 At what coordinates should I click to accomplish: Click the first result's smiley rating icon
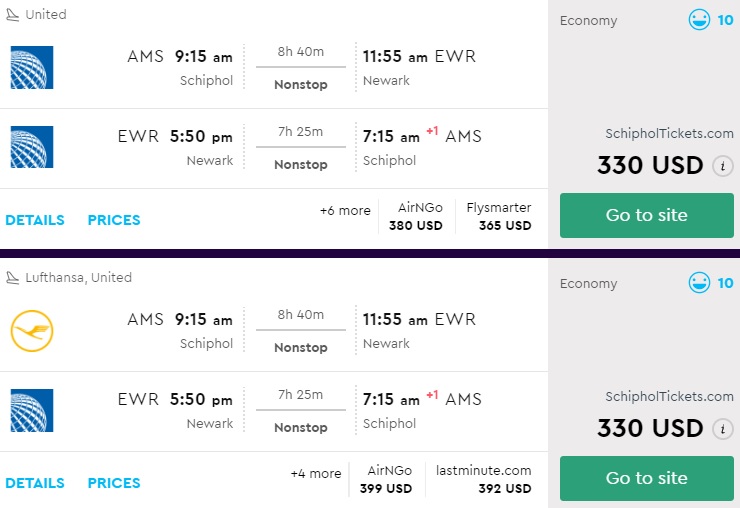(699, 20)
